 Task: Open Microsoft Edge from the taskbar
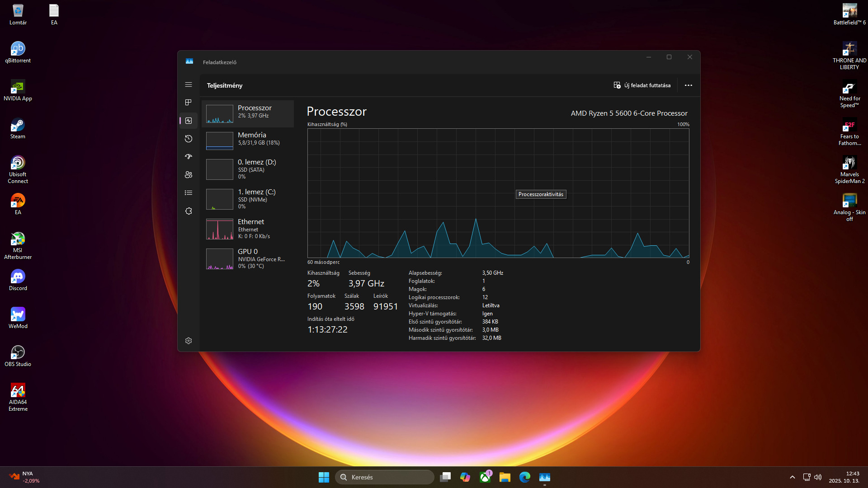[x=524, y=477]
